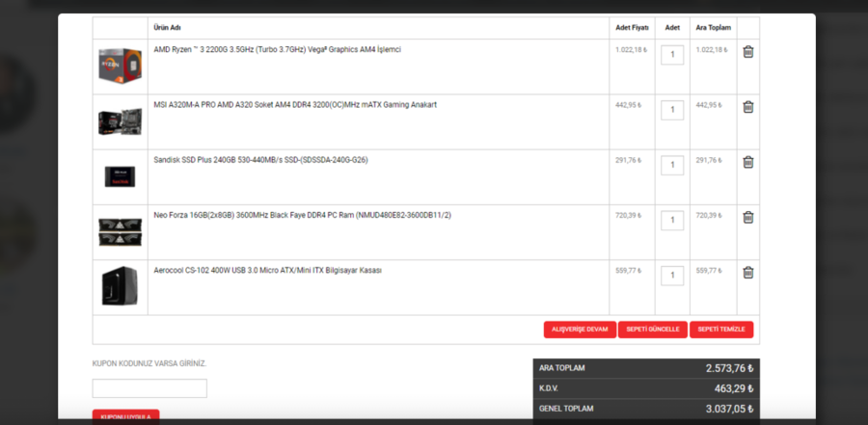Screen dimensions: 868x425
Task: Remove MSI A320M-A PRO motherboard with trash icon
Action: coord(747,107)
